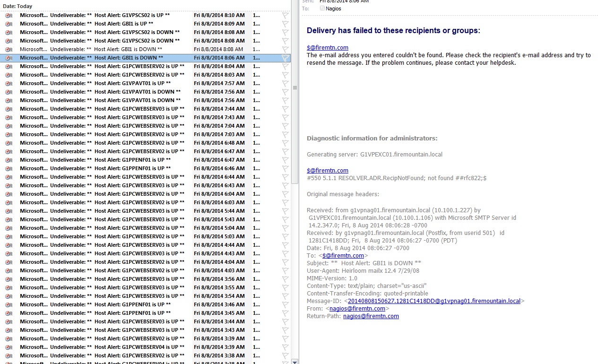This screenshot has height=364, width=598.
Task: Click the Return-Path nagios@firemtn.com link
Action: [x=371, y=316]
